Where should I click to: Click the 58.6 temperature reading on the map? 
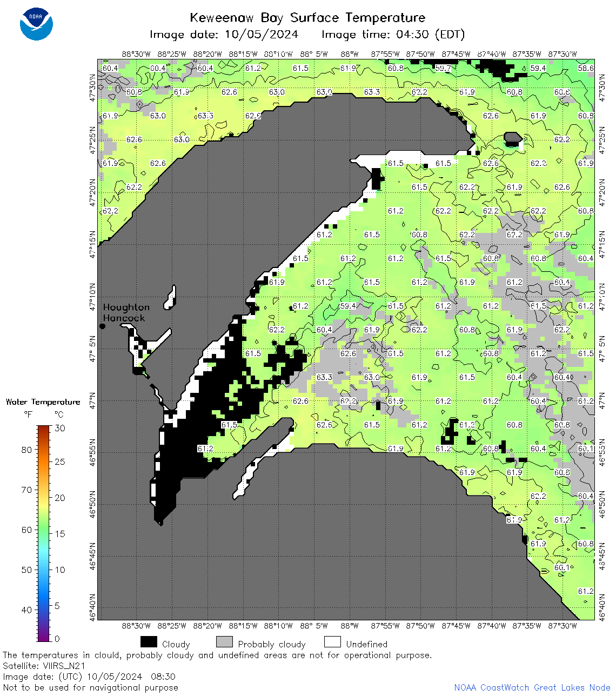click(586, 68)
